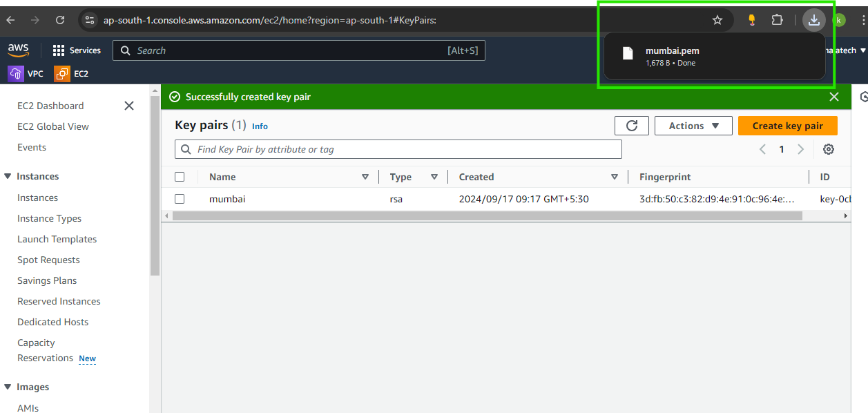Dismiss the success notification banner
This screenshot has height=413, width=868.
(x=834, y=97)
